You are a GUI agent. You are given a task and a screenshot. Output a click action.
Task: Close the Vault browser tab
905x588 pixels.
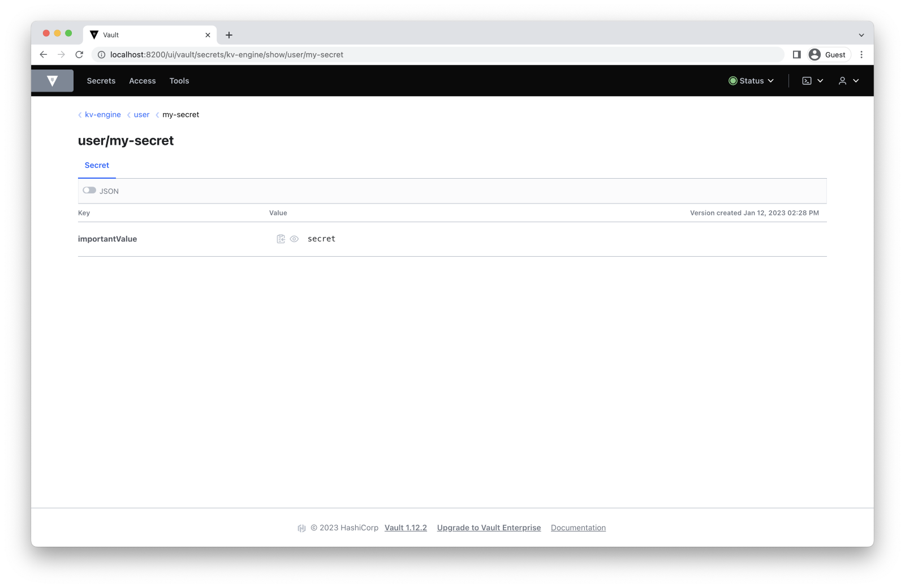[x=208, y=35]
